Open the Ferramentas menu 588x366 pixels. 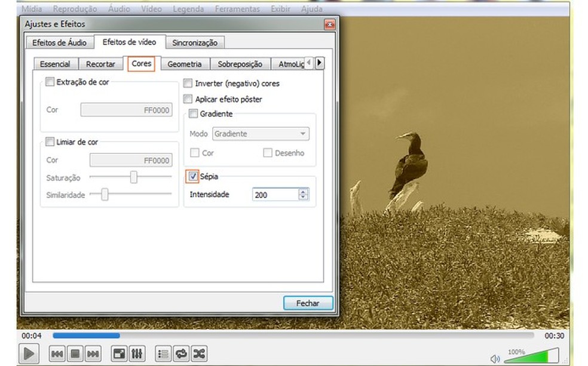[237, 8]
